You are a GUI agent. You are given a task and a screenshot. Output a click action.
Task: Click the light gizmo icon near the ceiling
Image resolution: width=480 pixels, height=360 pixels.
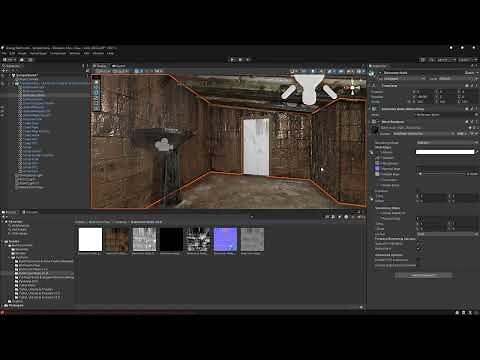pos(308,89)
